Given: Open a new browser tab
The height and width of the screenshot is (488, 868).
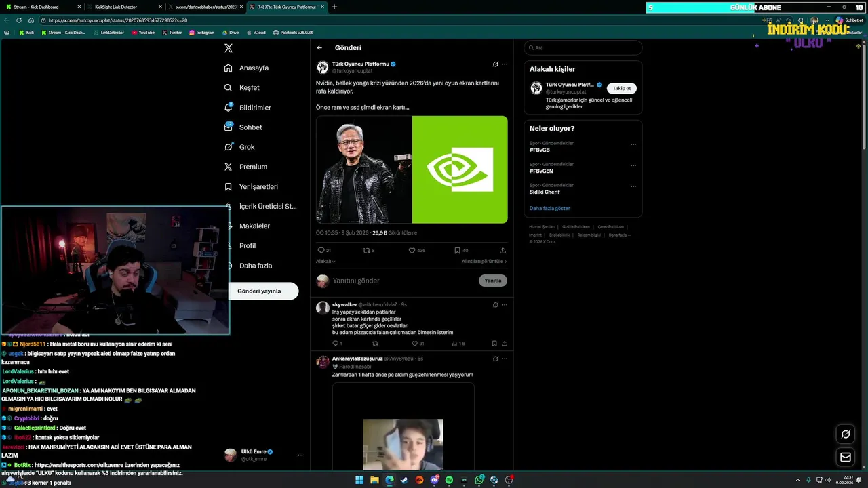Looking at the screenshot, I should tap(334, 7).
